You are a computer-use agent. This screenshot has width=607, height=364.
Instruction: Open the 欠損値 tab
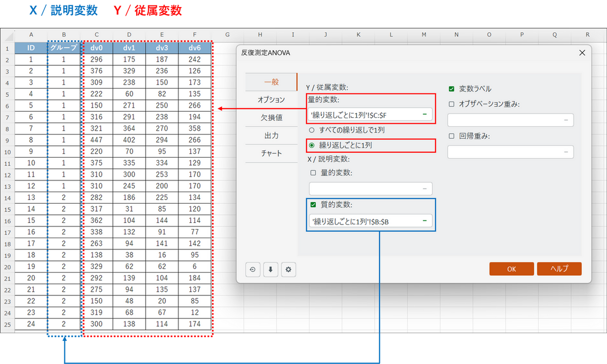[x=271, y=118]
